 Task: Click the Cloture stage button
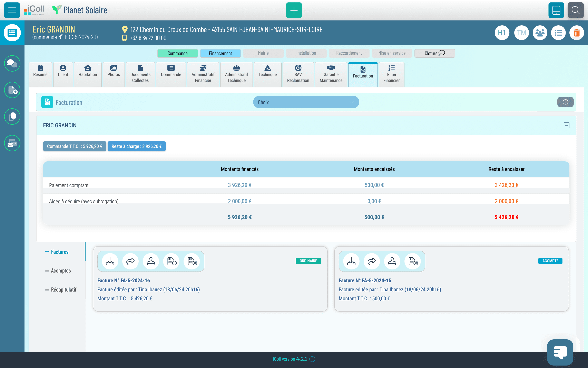click(x=435, y=53)
